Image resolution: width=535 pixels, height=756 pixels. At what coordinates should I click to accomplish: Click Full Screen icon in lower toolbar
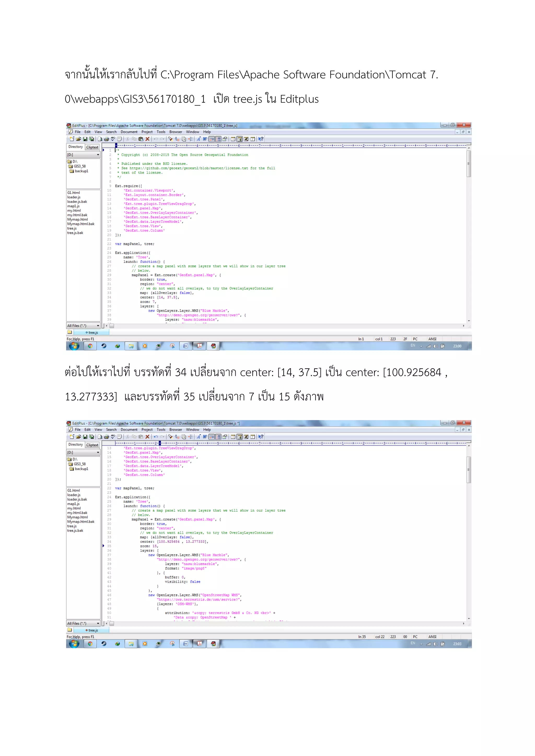click(x=253, y=437)
